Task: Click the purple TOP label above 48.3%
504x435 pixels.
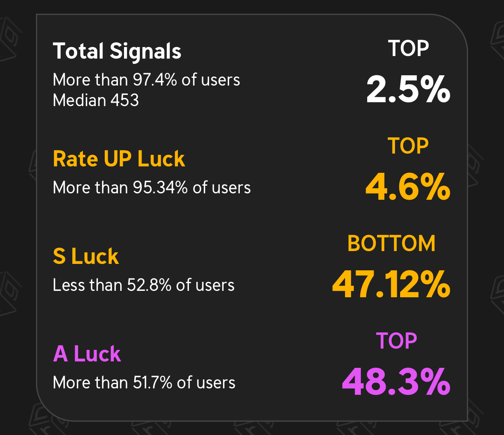Action: pos(396,341)
